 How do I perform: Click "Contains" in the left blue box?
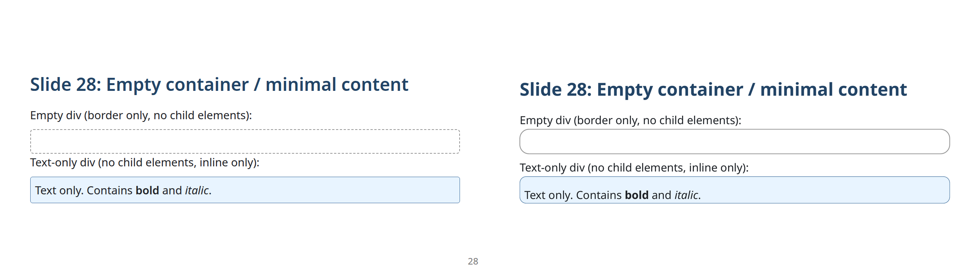coord(109,191)
